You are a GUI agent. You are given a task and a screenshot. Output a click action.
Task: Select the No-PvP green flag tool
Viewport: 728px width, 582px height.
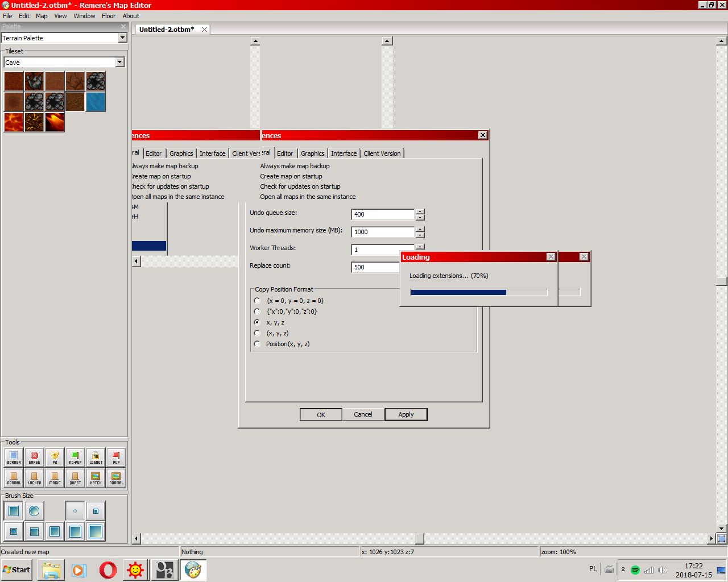coord(75,458)
